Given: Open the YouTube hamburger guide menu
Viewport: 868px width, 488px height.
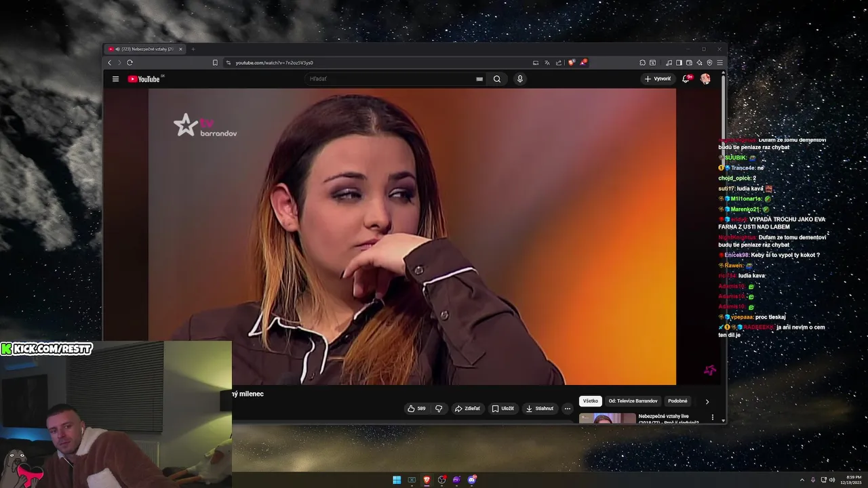Looking at the screenshot, I should coord(115,79).
